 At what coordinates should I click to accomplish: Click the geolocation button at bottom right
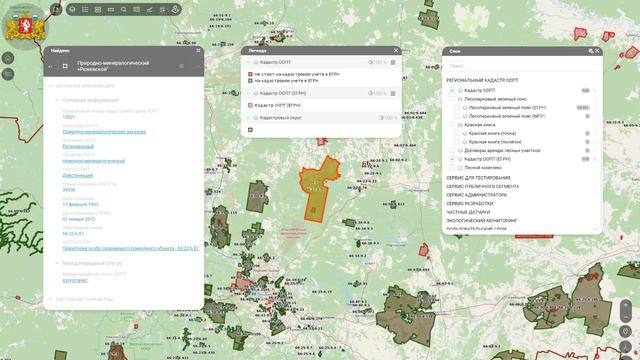coord(625,331)
